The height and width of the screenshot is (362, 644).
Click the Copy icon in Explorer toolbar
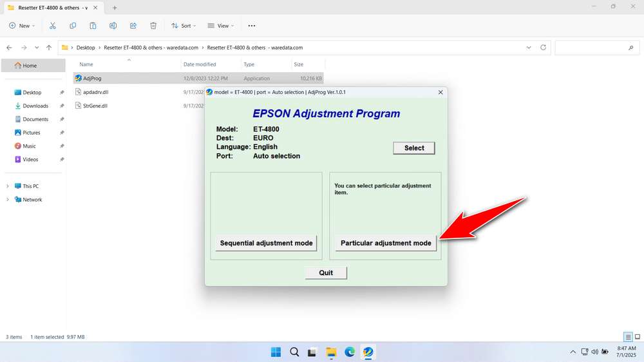[73, 26]
